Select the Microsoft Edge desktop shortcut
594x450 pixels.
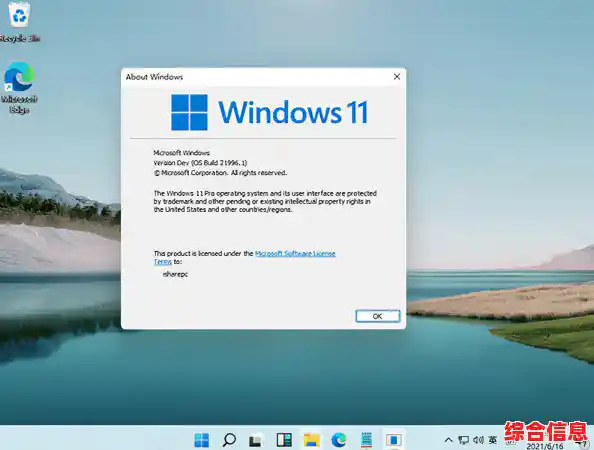(19, 88)
